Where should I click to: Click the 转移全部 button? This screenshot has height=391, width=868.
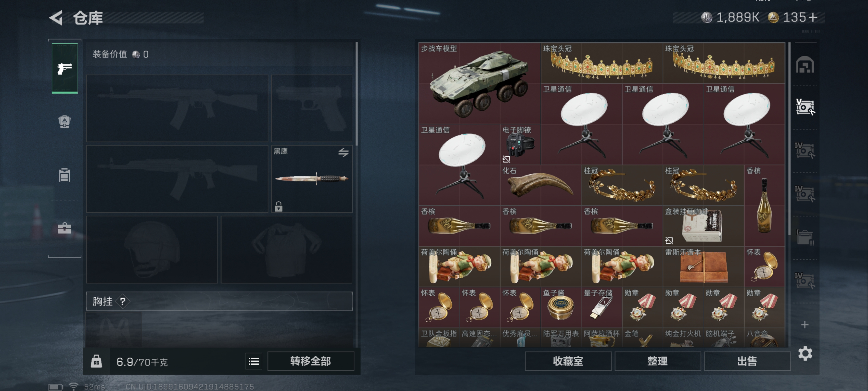[x=311, y=361]
